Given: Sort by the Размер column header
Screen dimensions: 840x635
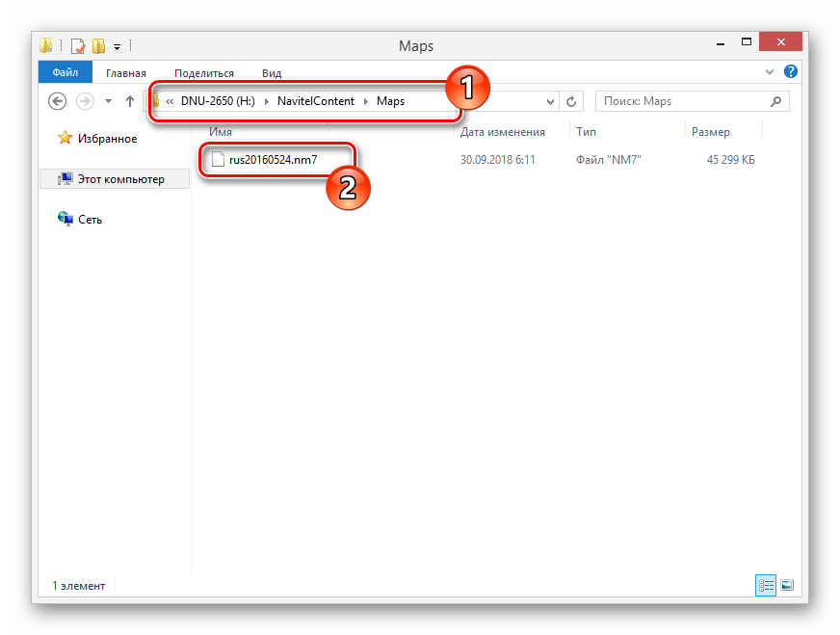Looking at the screenshot, I should [x=710, y=132].
